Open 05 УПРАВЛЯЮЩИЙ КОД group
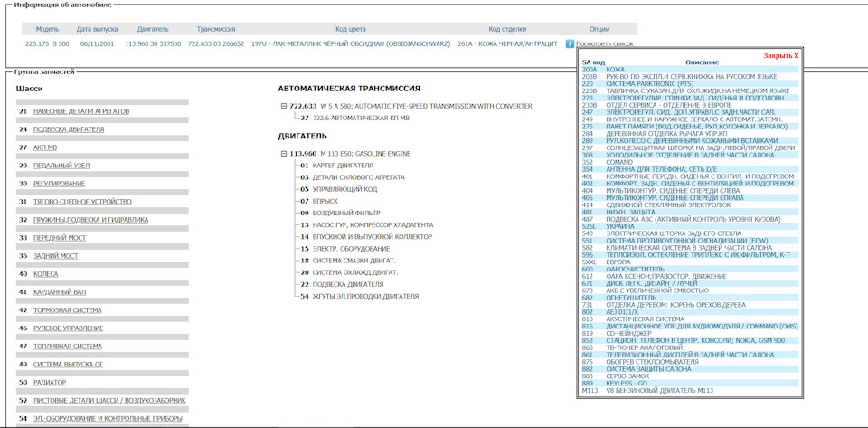This screenshot has width=868, height=428. [x=339, y=189]
